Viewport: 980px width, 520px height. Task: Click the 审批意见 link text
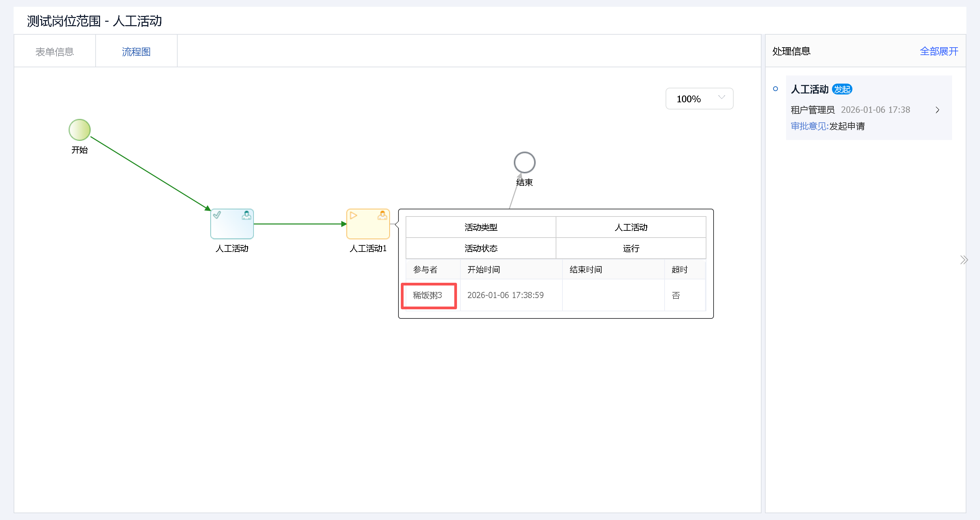click(809, 126)
